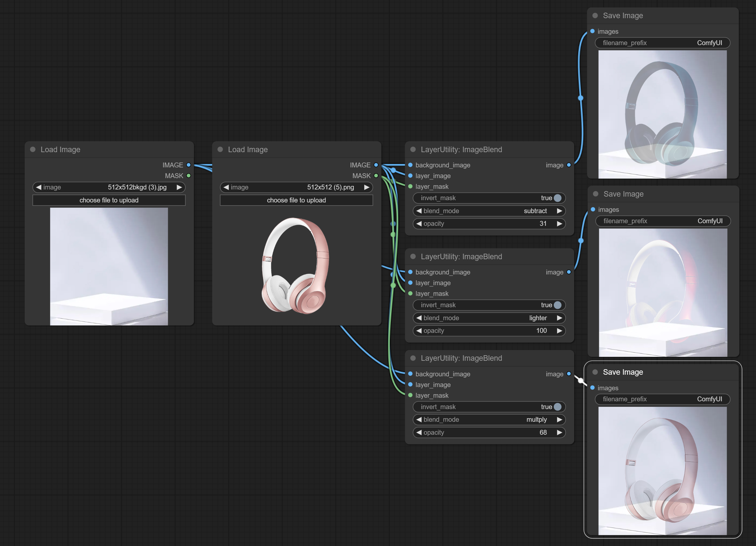Collapse the subtract ImageBlend node via title dot
The image size is (756, 546).
click(413, 149)
